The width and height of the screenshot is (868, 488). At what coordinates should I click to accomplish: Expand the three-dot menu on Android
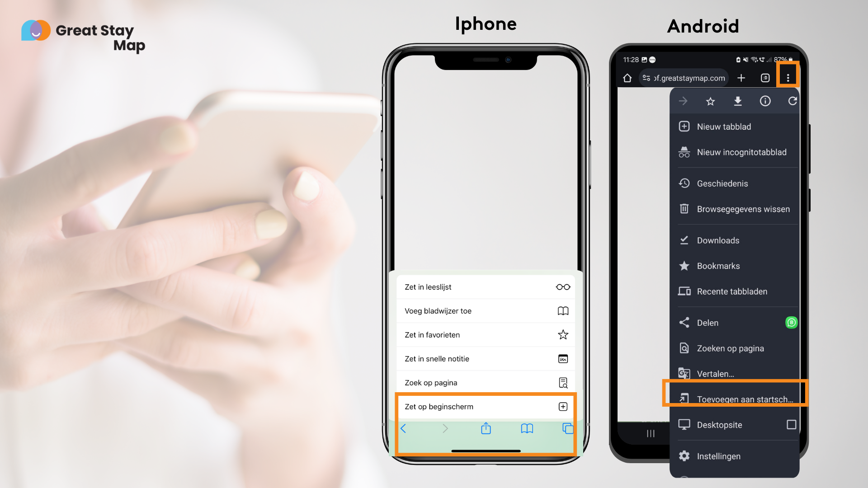pyautogui.click(x=789, y=77)
